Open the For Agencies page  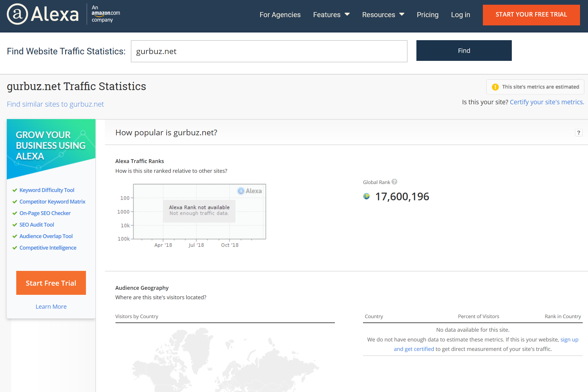280,14
